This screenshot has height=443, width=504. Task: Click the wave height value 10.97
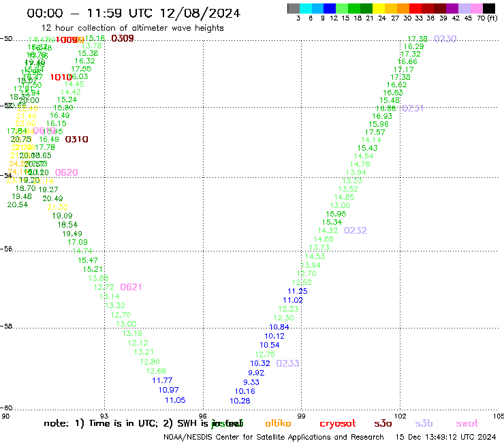[168, 390]
